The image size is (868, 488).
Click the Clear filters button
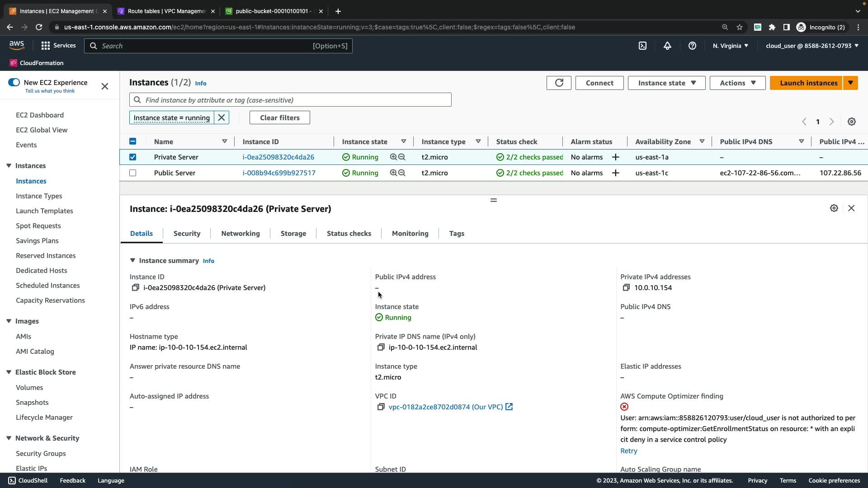279,117
